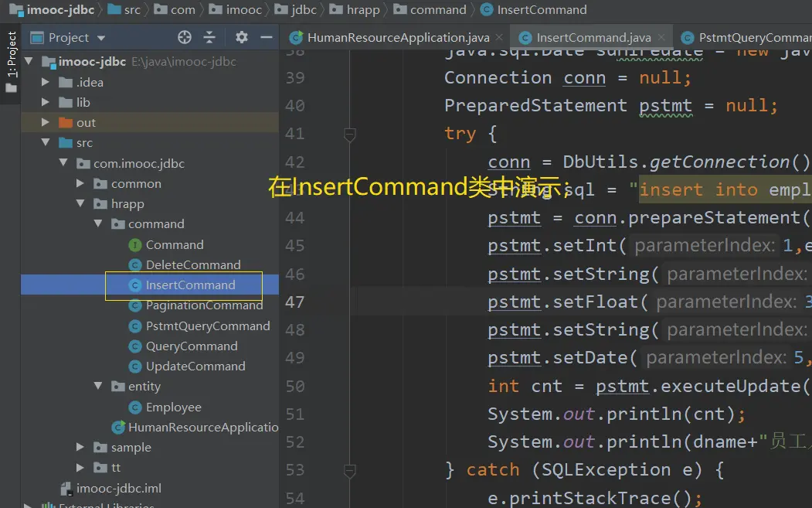Collapse the entity package
This screenshot has height=508, width=812.
click(98, 387)
